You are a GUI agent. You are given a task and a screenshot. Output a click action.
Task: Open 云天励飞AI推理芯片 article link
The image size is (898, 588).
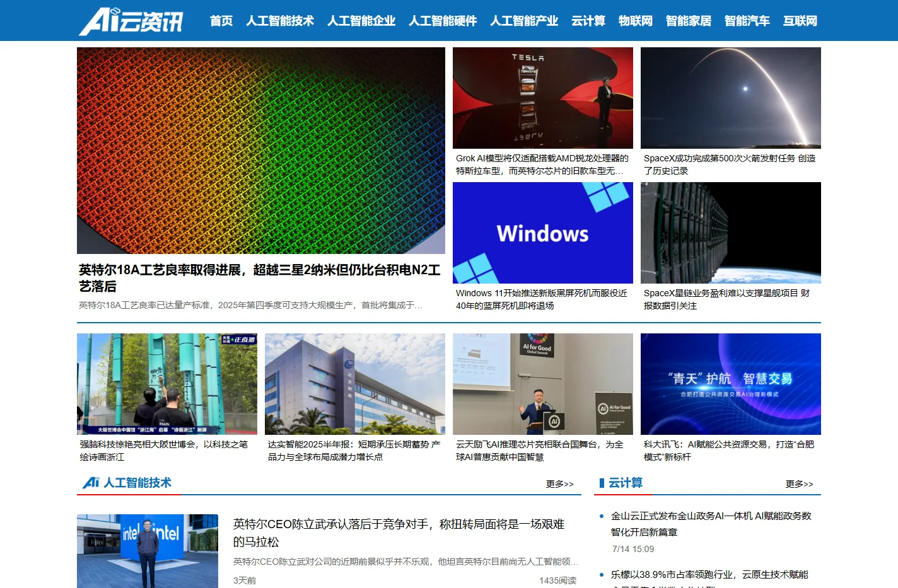(x=540, y=451)
